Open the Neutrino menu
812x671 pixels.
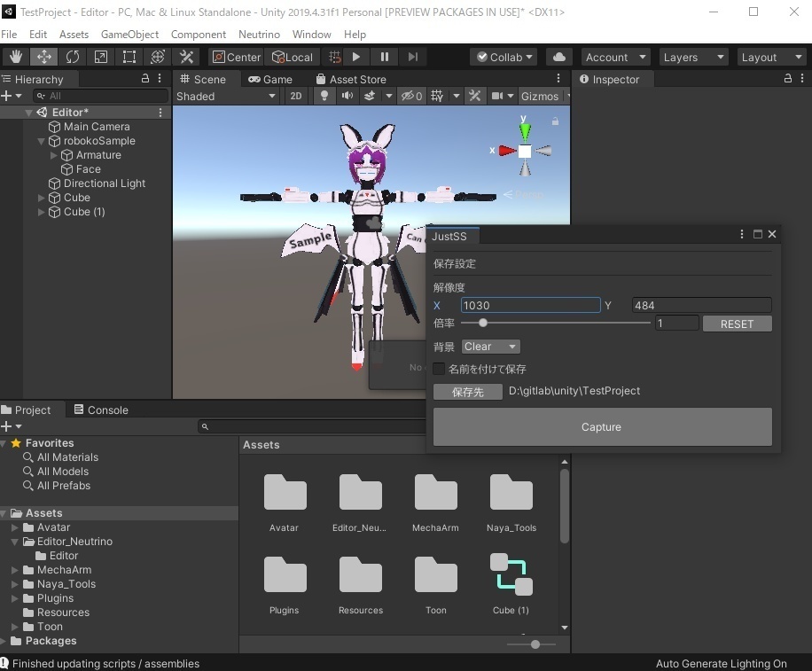pyautogui.click(x=259, y=34)
